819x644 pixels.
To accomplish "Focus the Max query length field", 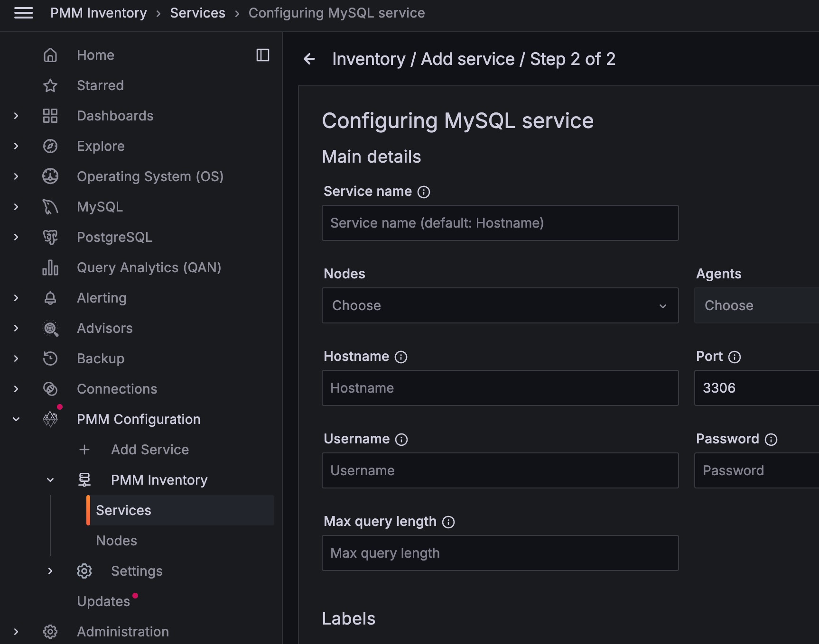I will click(500, 553).
